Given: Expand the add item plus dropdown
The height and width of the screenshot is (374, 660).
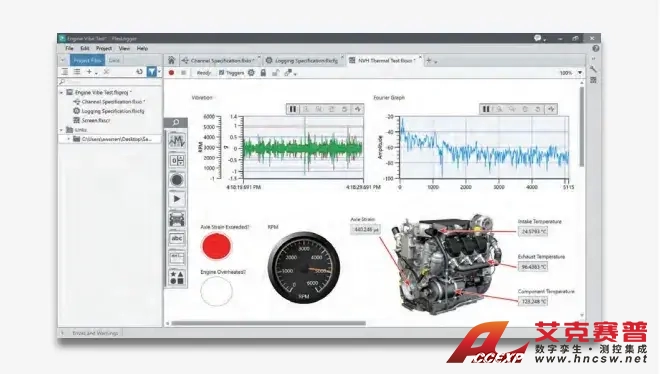Looking at the screenshot, I should (91, 72).
